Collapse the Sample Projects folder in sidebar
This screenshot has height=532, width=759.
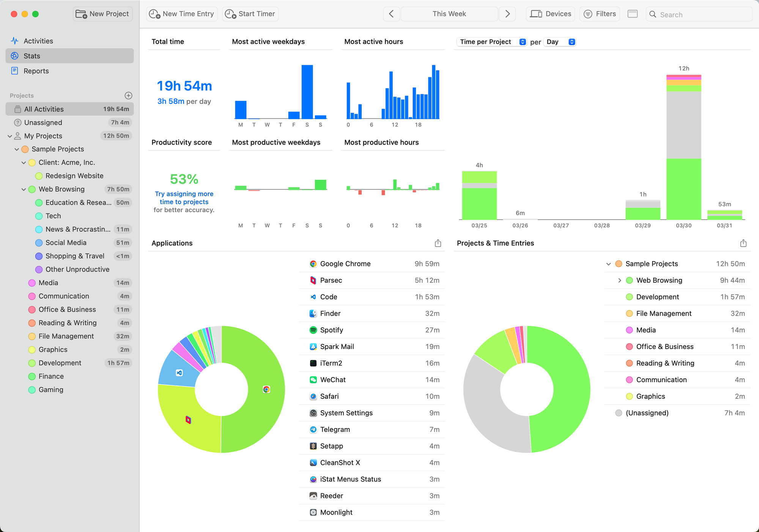(x=17, y=149)
